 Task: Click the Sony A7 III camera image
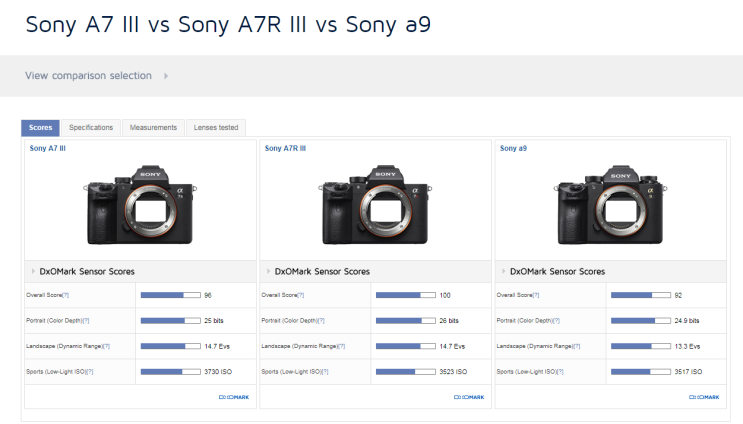pos(140,207)
